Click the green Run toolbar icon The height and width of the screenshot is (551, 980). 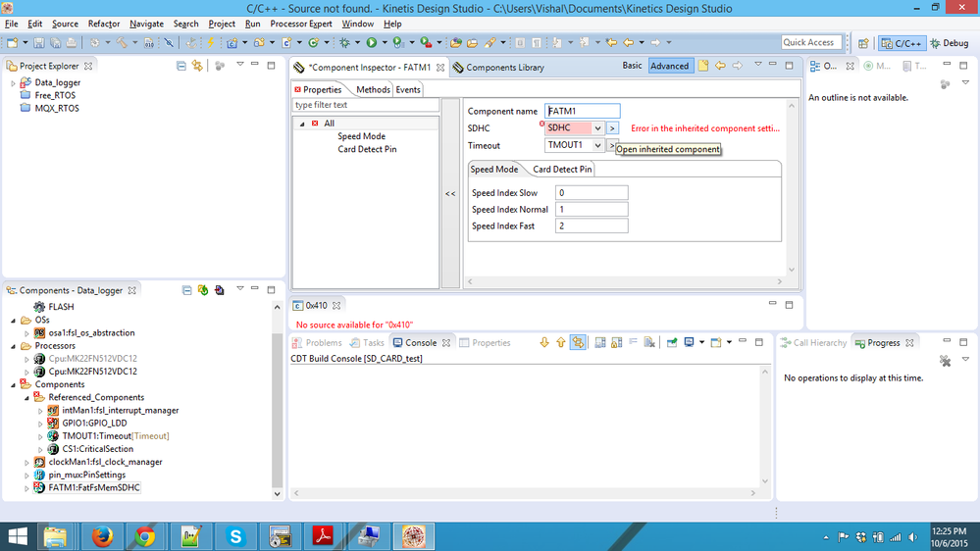371,42
